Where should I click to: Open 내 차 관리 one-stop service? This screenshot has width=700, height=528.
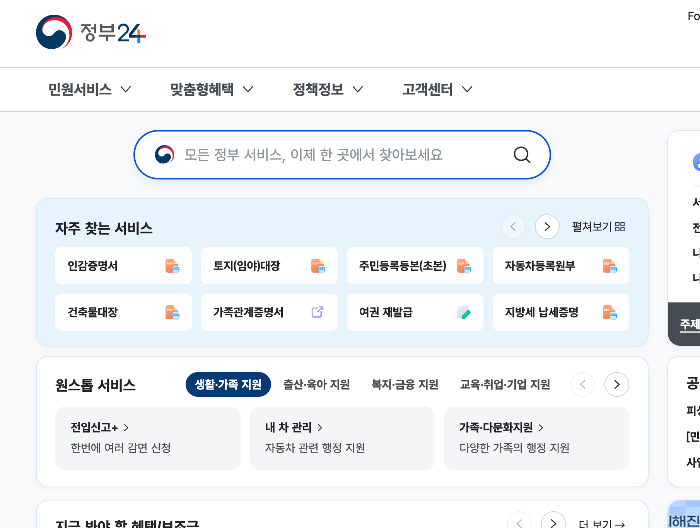point(342,438)
